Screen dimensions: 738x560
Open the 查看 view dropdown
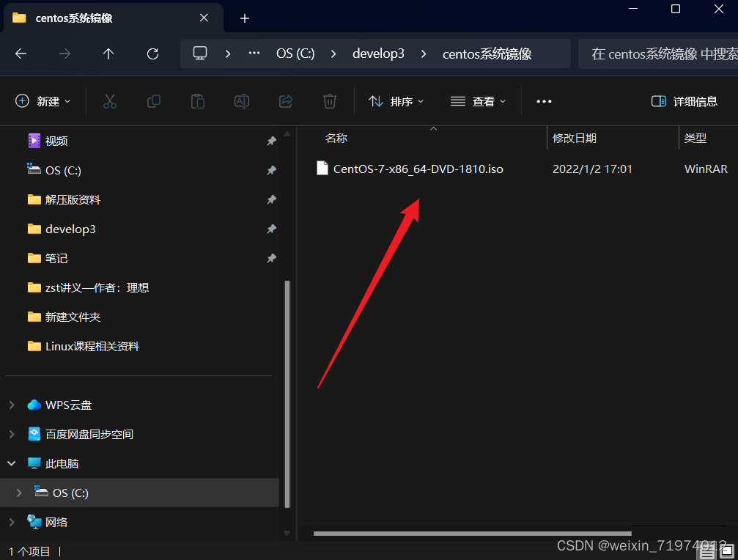[x=478, y=101]
